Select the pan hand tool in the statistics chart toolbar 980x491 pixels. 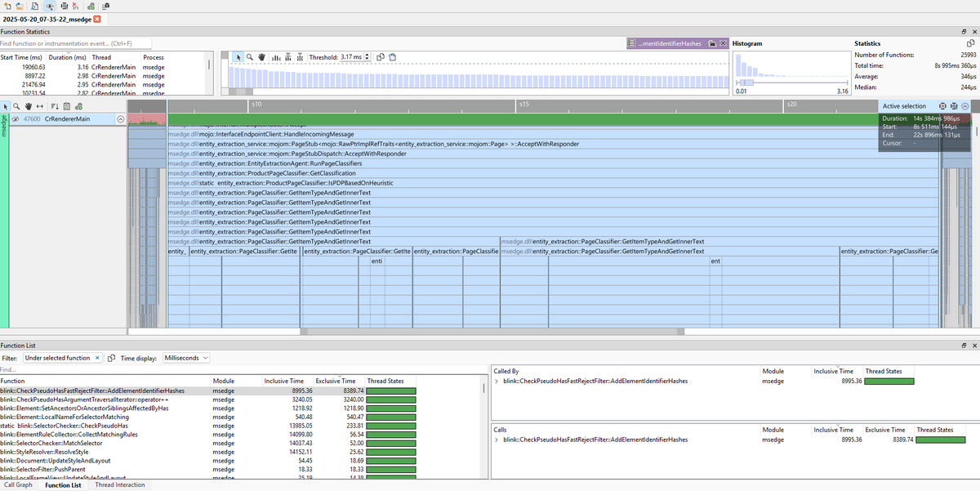(x=261, y=57)
